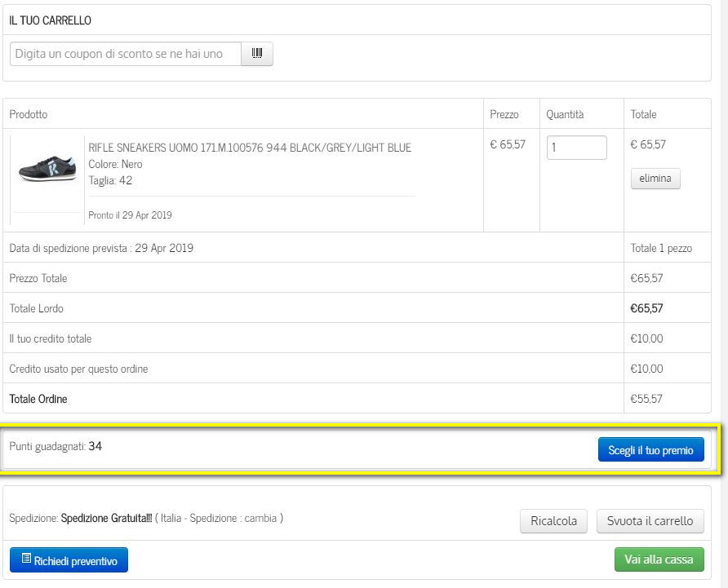Image resolution: width=728 pixels, height=588 pixels.
Task: Select the Pronto il 29 Apr 2019 text
Action: coord(130,214)
